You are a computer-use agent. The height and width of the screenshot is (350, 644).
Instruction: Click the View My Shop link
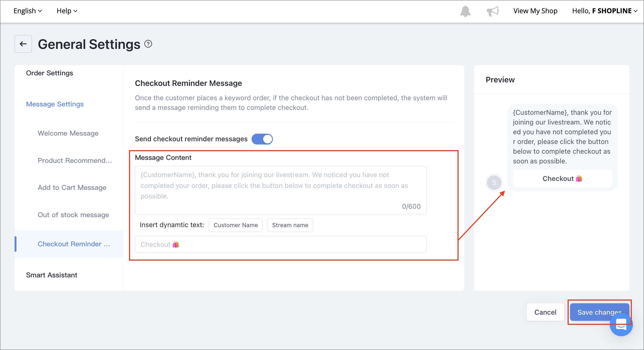point(535,11)
